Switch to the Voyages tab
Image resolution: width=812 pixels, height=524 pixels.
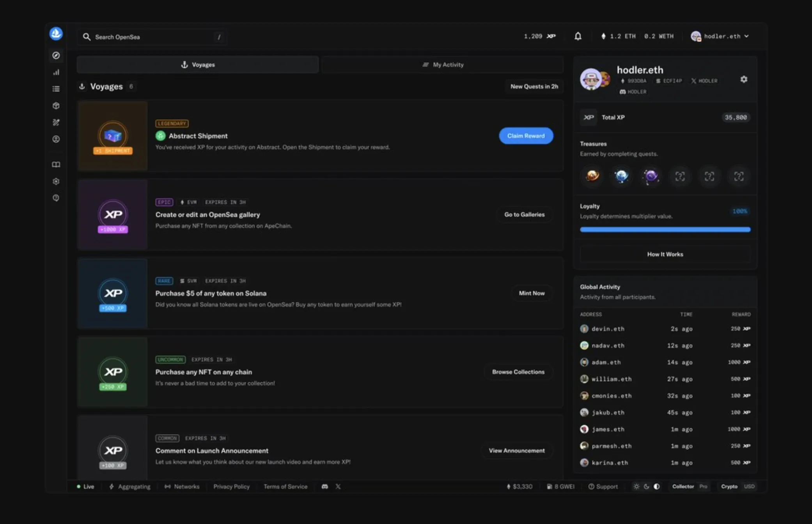198,65
